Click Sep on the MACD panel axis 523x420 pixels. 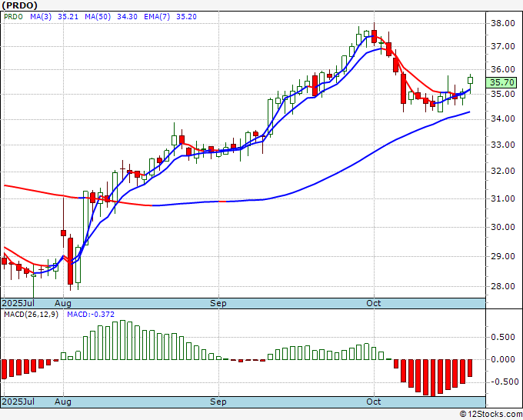tap(218, 402)
